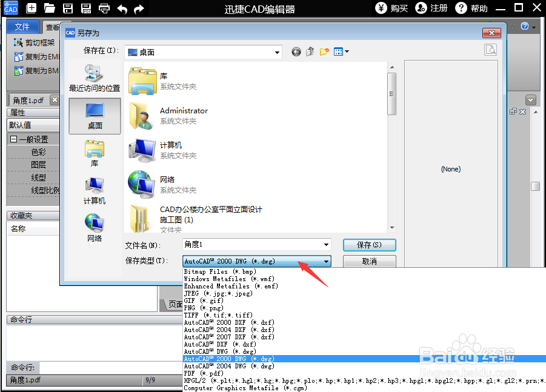Switch to the 角度1.pdf document tab
The width and height of the screenshot is (546, 392).
coord(28,101)
